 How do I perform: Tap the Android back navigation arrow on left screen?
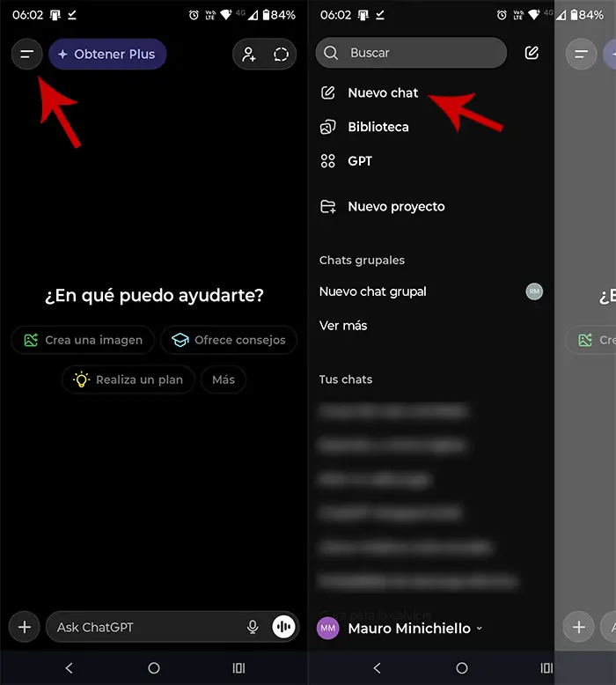click(x=69, y=668)
